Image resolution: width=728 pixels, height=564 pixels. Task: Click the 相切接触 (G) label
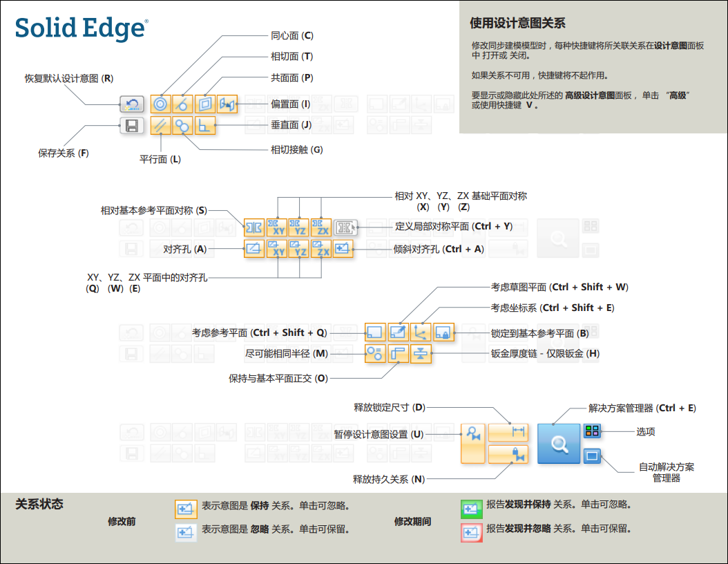[297, 149]
